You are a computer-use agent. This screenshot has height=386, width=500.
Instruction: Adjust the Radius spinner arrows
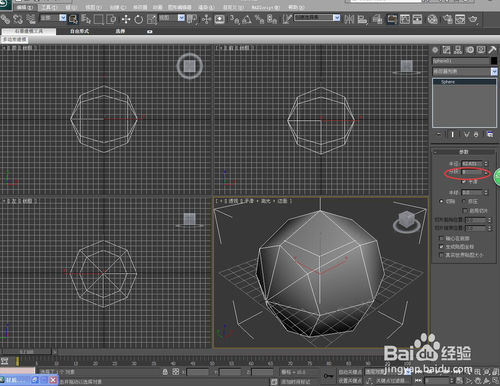(x=486, y=164)
